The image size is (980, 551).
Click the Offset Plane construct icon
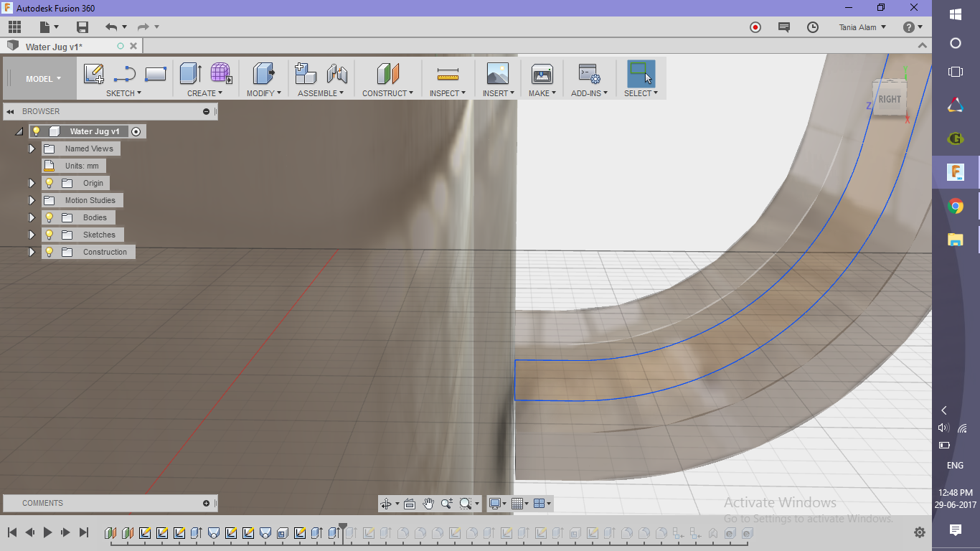[x=387, y=74]
